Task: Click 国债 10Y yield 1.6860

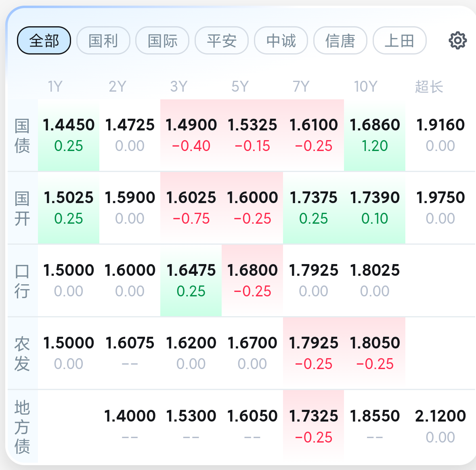Action: point(375,135)
